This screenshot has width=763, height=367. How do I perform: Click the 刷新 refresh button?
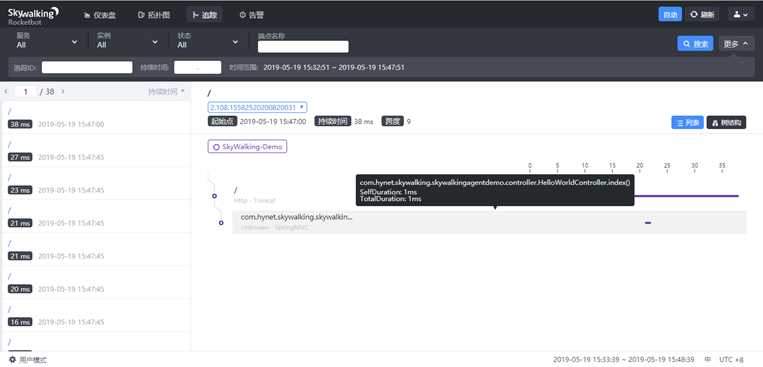tap(702, 15)
